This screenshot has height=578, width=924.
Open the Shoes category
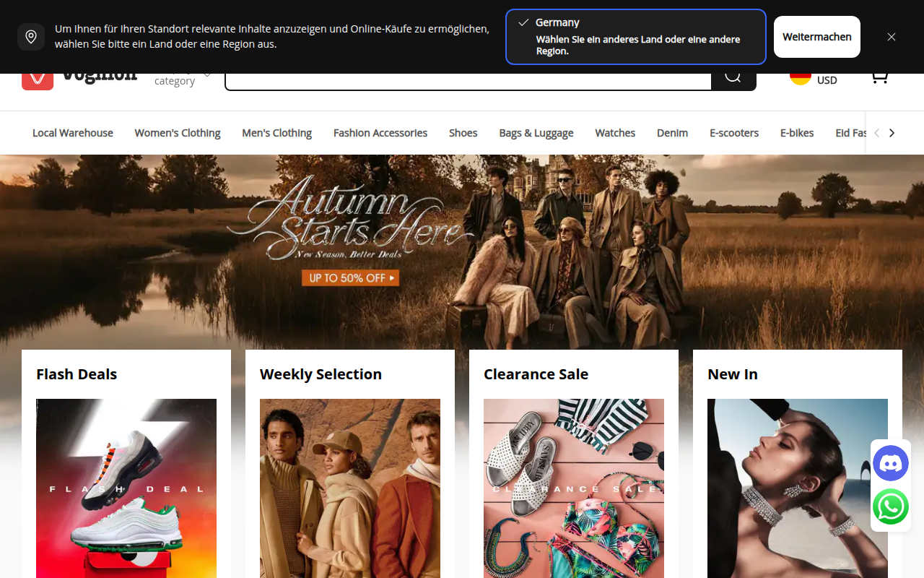pyautogui.click(x=463, y=133)
